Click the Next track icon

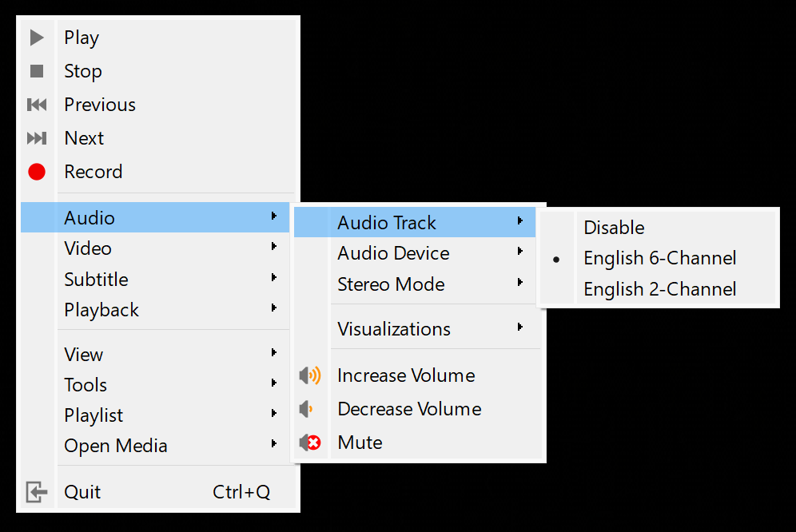point(37,138)
